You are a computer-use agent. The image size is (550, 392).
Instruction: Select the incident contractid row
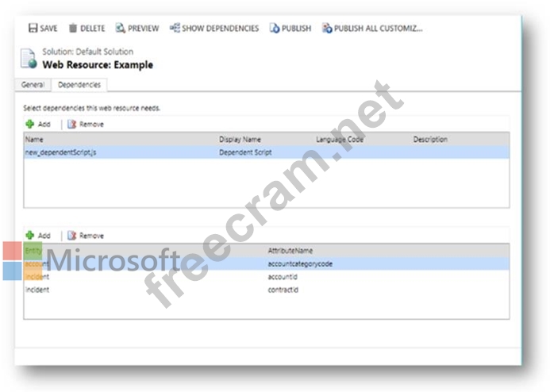point(283,290)
